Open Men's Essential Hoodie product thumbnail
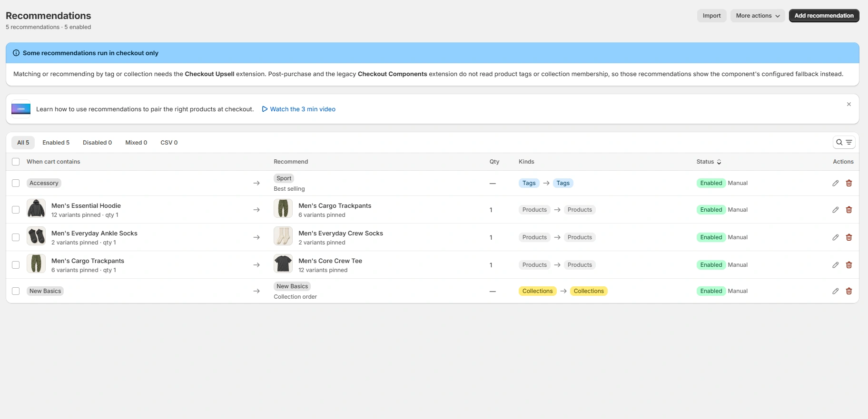 click(x=36, y=208)
